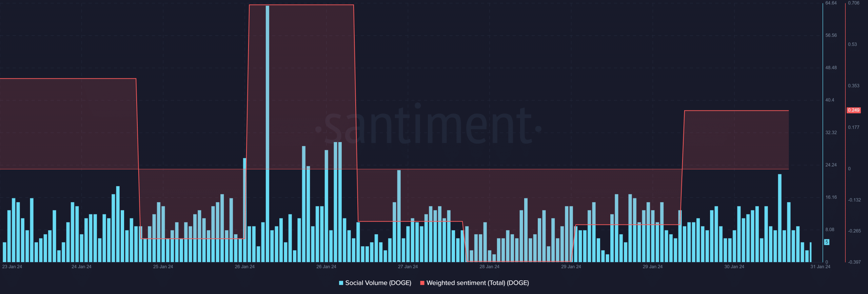Click the -0.397 sentiment axis label

854,262
